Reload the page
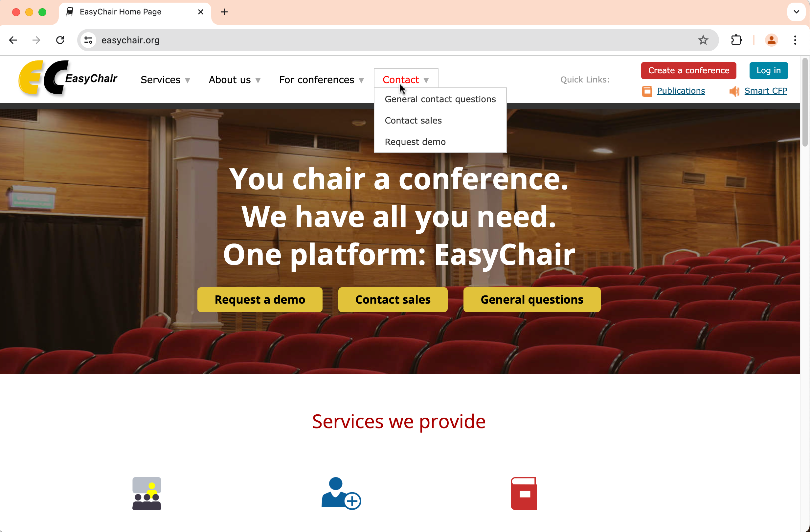 pos(60,40)
